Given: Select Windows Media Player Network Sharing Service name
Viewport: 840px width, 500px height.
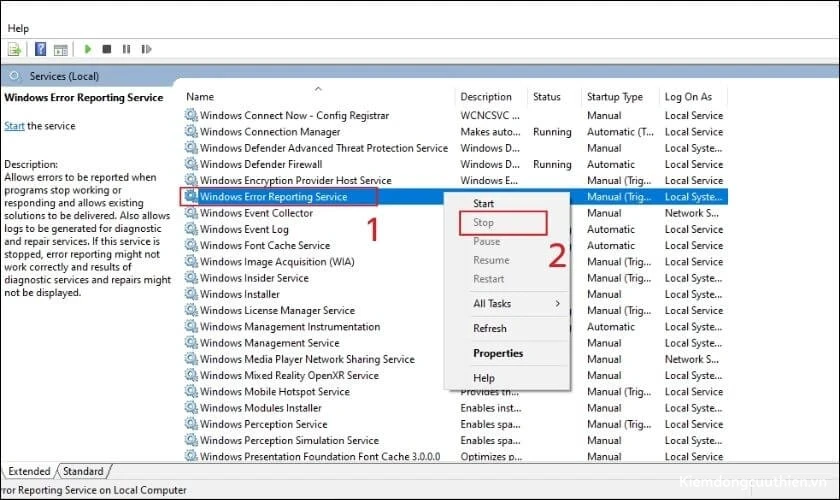Looking at the screenshot, I should point(307,359).
